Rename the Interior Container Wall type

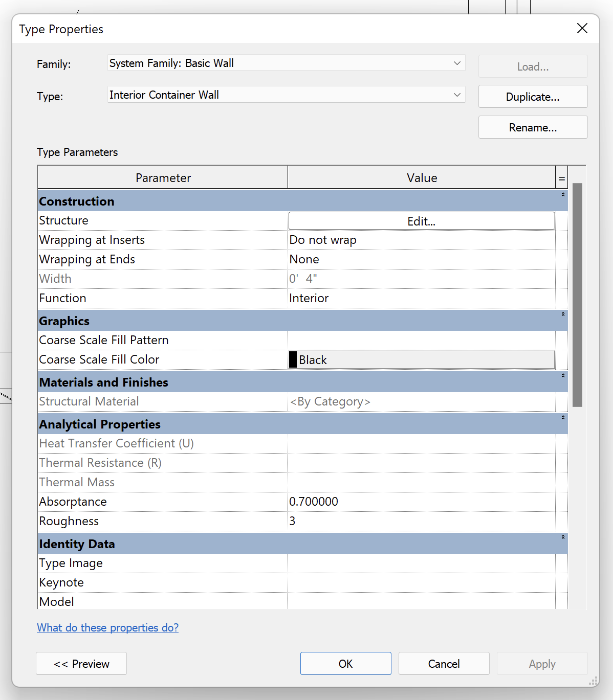coord(532,127)
